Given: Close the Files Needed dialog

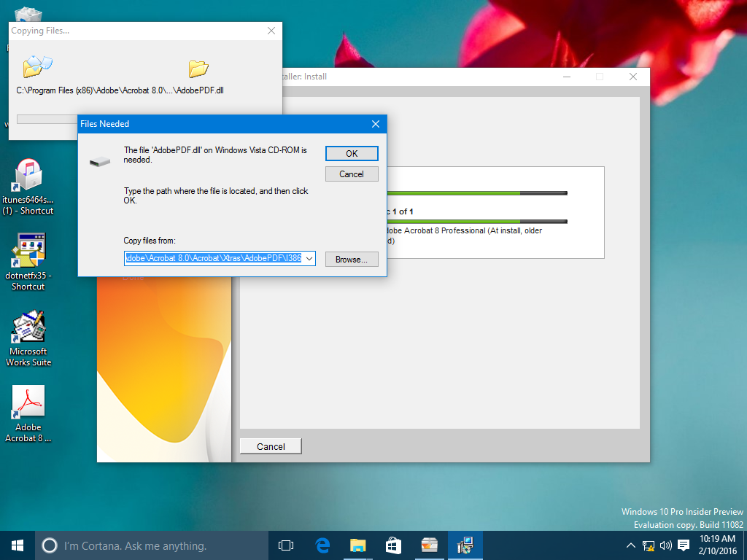Looking at the screenshot, I should 376,124.
